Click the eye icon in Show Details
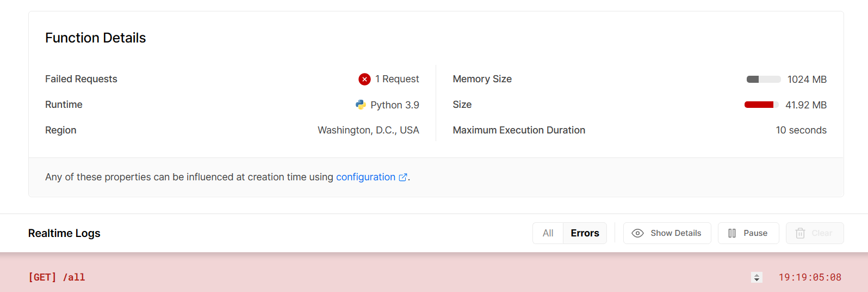This screenshot has height=292, width=868. click(637, 233)
